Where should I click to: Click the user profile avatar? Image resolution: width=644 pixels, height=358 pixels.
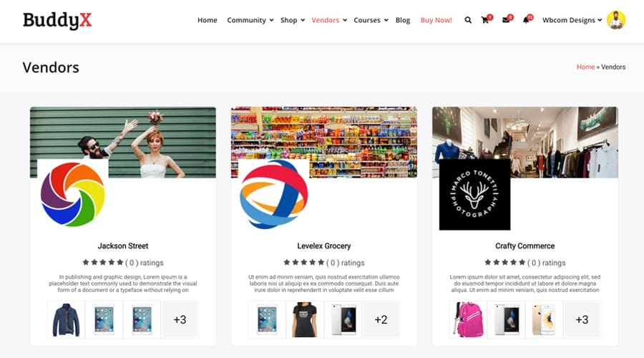pos(616,20)
